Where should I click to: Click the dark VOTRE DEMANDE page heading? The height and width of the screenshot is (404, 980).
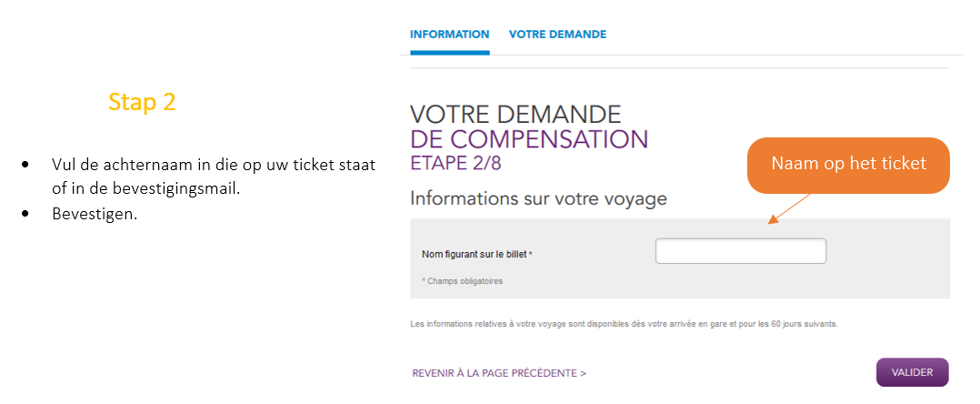coord(515,115)
